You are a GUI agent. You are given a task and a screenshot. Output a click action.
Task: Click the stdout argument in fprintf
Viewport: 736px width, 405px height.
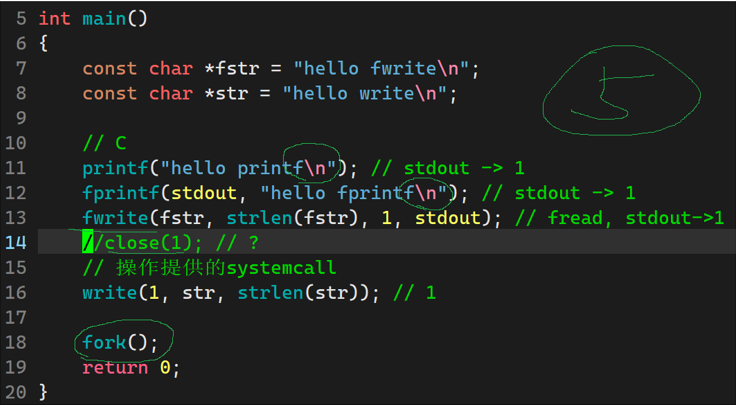[204, 193]
